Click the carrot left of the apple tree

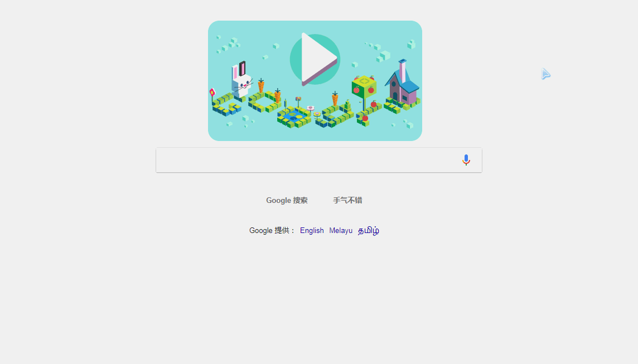tap(335, 99)
